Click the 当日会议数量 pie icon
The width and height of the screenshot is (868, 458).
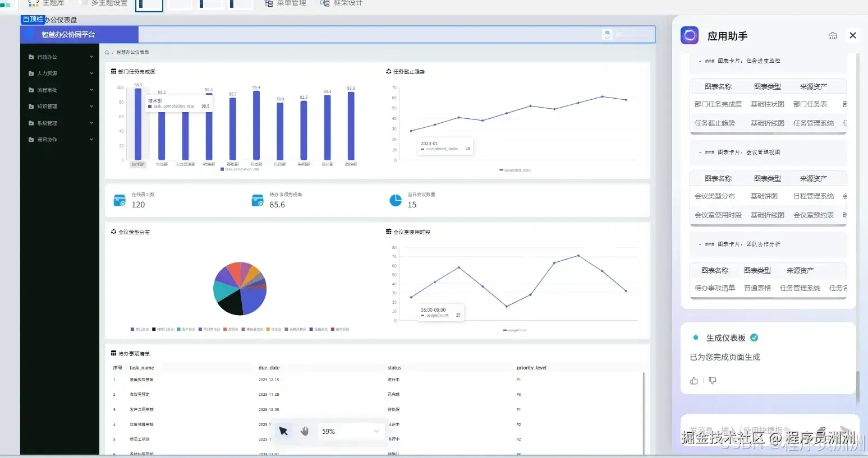click(396, 201)
